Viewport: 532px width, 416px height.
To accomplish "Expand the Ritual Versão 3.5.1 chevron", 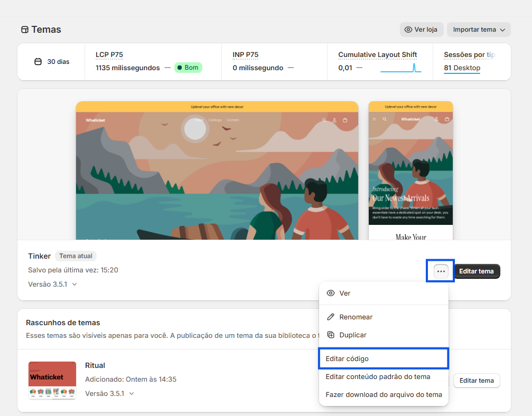I will (x=132, y=393).
